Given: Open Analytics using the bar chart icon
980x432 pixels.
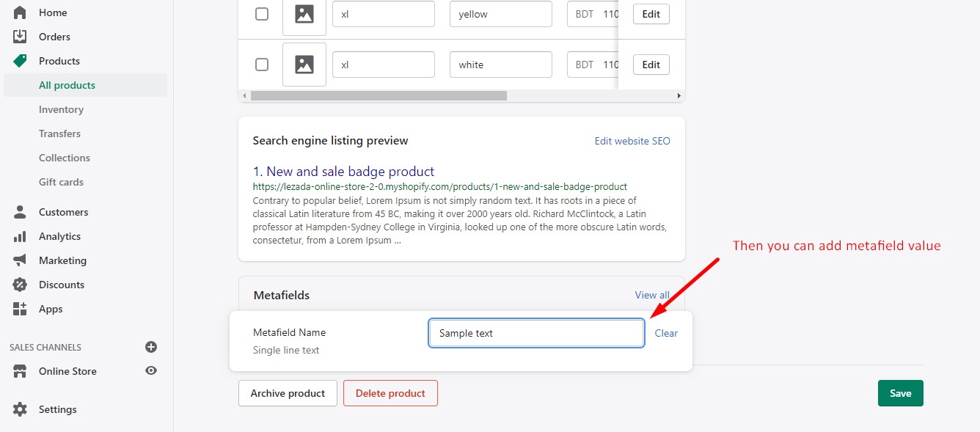Looking at the screenshot, I should point(20,236).
